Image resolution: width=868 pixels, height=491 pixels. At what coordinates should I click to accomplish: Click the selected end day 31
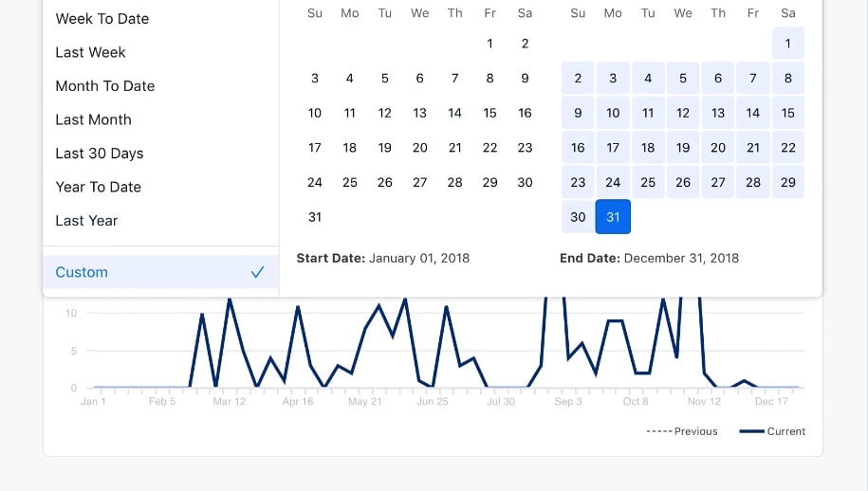point(613,217)
